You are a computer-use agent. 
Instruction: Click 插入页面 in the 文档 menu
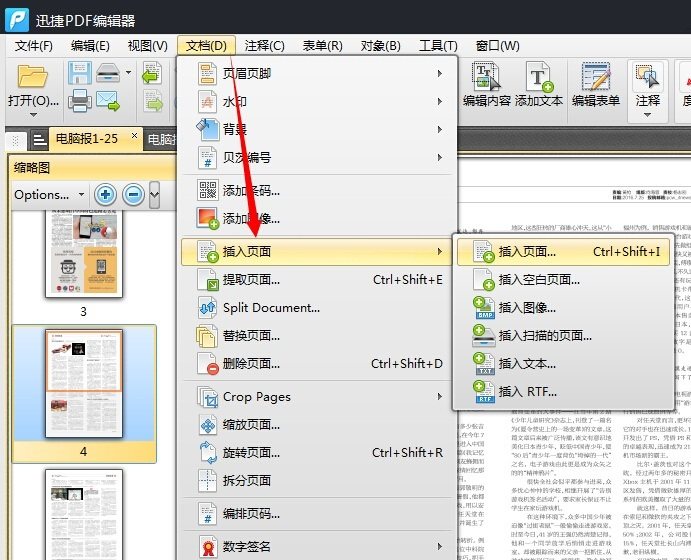click(x=317, y=252)
